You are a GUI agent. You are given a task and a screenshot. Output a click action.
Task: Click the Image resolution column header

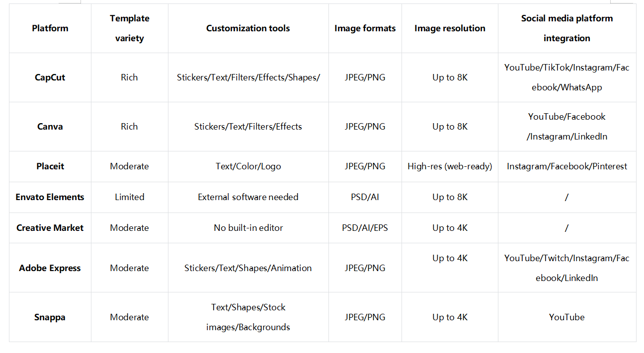point(450,28)
